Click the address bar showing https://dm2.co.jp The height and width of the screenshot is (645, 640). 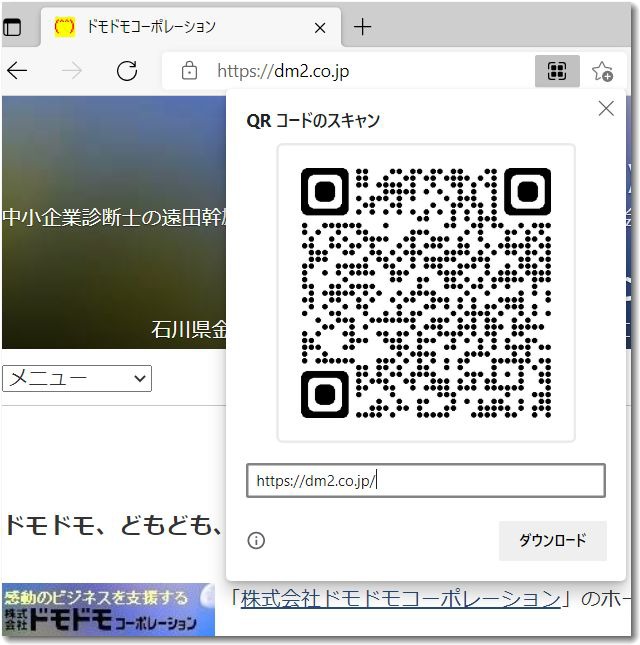(283, 71)
